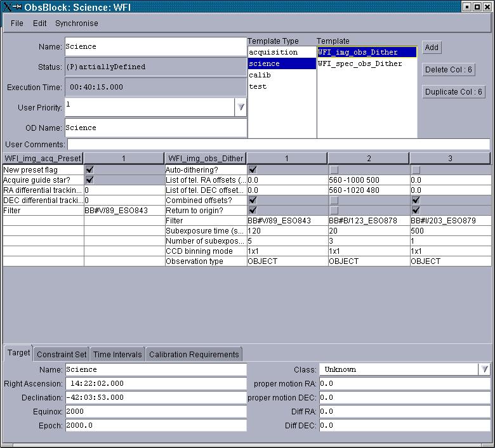Toggle the New preset flag checkbox
The height and width of the screenshot is (448, 495).
pos(89,169)
